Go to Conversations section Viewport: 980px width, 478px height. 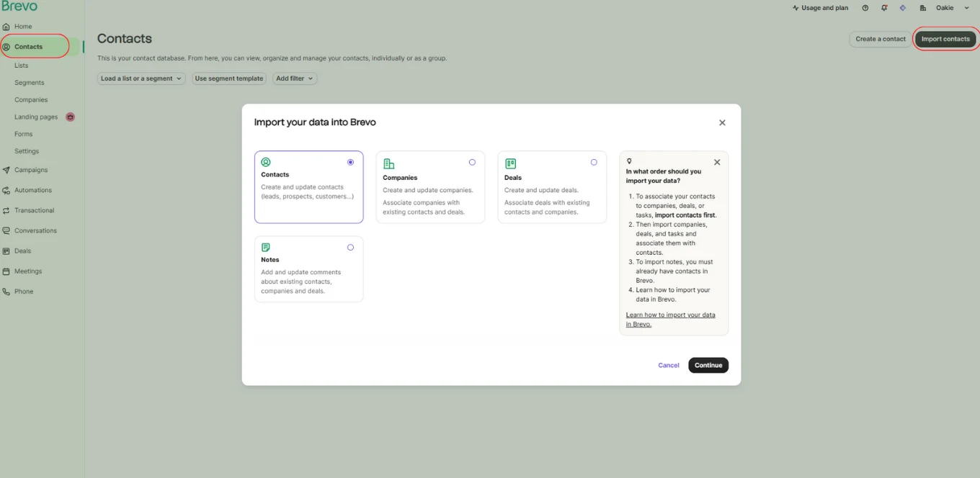[36, 231]
